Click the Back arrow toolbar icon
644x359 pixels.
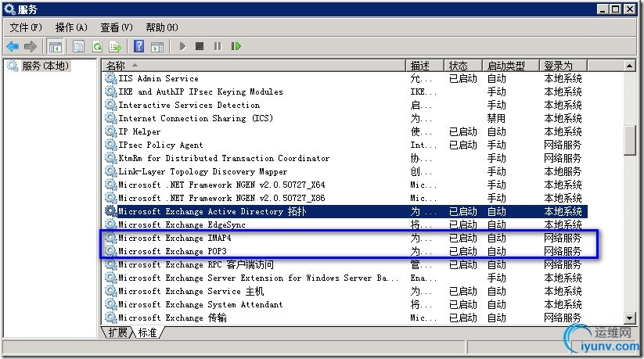13,46
